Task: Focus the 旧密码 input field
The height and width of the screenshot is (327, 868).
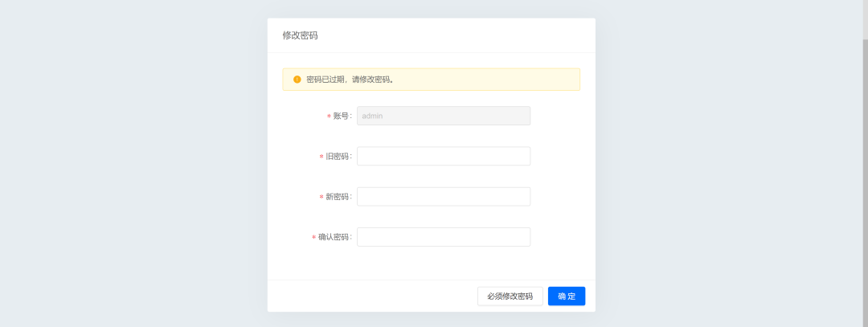Action: coord(443,156)
